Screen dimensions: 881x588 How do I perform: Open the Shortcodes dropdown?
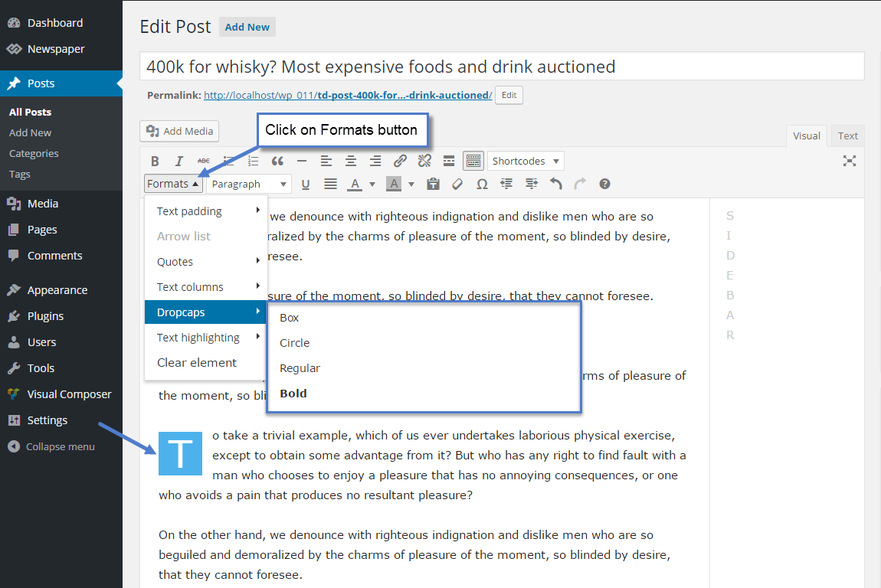[x=526, y=162]
